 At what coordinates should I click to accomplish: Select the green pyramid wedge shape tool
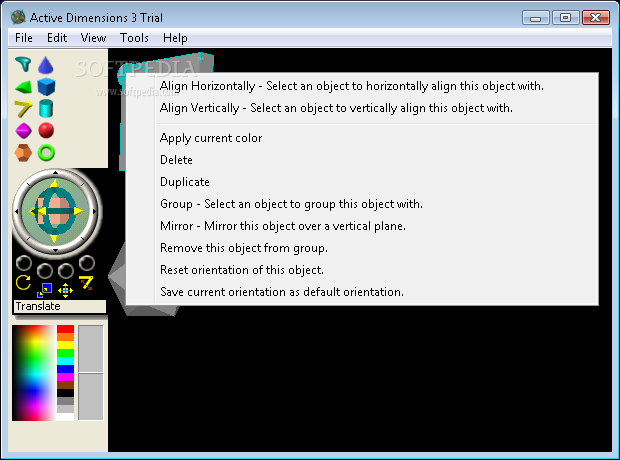[x=23, y=87]
